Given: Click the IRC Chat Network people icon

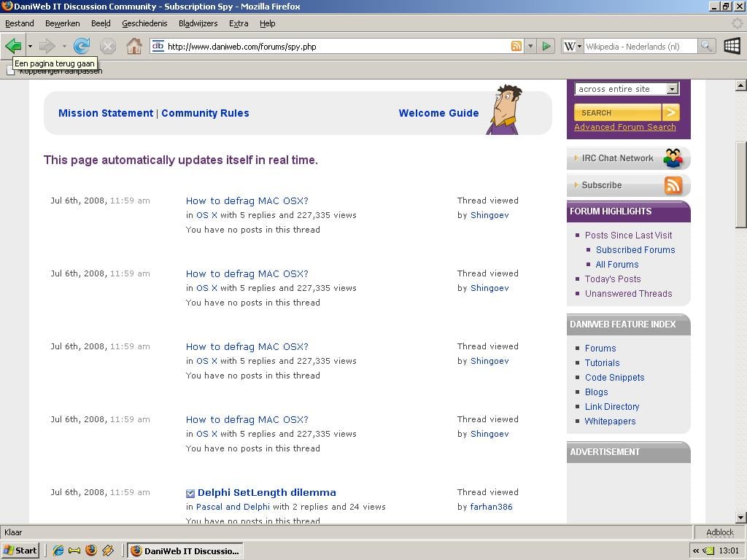Looking at the screenshot, I should click(673, 158).
